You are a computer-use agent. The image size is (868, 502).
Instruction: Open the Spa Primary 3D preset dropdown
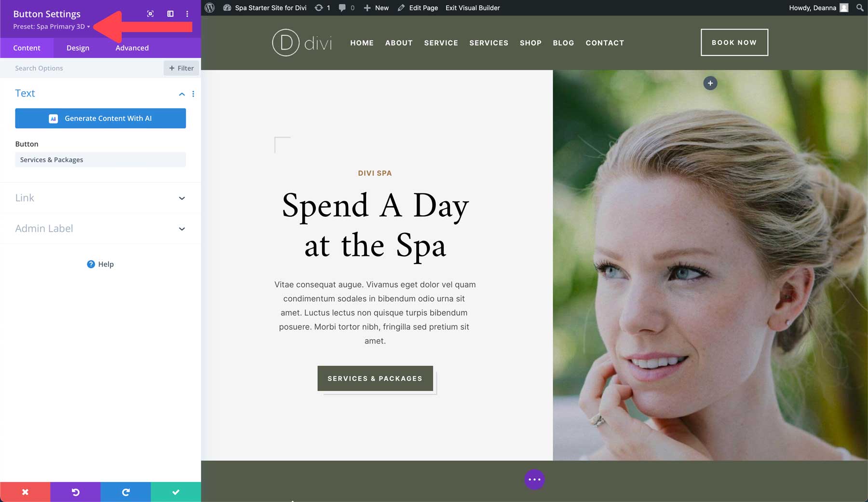[x=52, y=27]
